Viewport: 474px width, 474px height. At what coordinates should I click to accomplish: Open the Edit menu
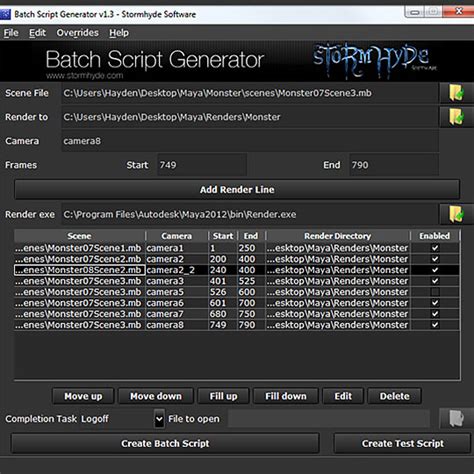point(37,33)
